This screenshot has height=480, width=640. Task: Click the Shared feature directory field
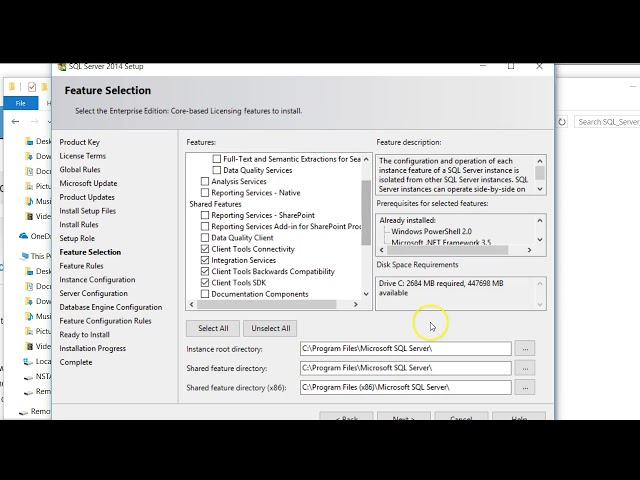pos(406,368)
